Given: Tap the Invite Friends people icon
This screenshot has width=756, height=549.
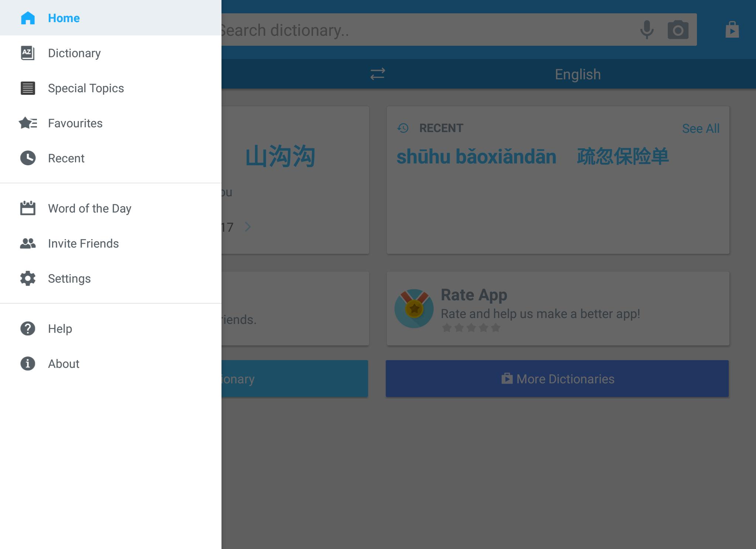Looking at the screenshot, I should [28, 243].
